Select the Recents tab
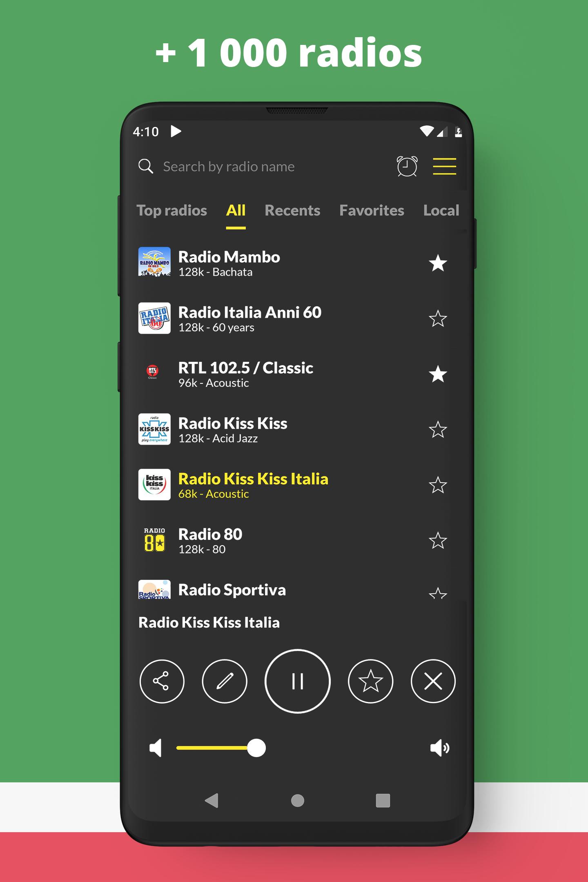The height and width of the screenshot is (882, 588). coord(292,210)
